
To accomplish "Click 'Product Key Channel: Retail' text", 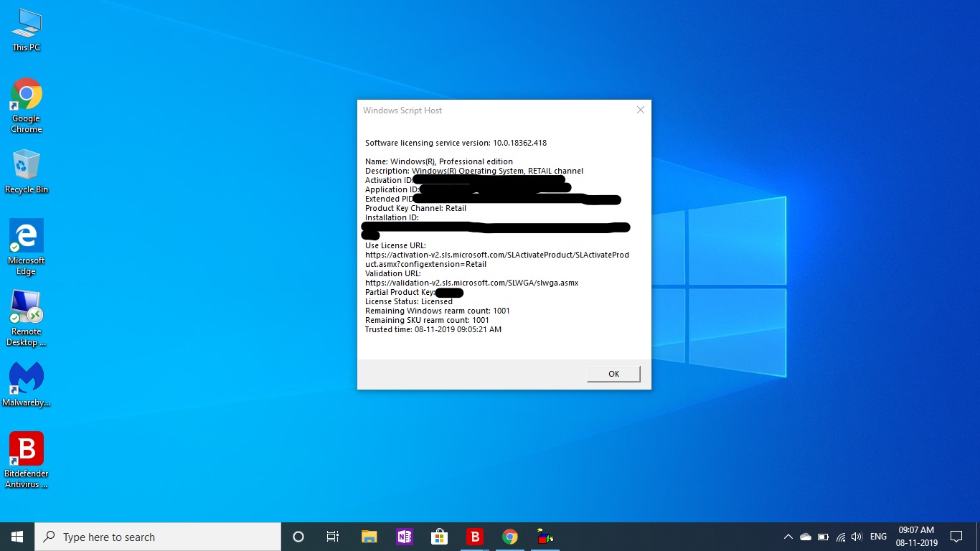I will pos(415,208).
